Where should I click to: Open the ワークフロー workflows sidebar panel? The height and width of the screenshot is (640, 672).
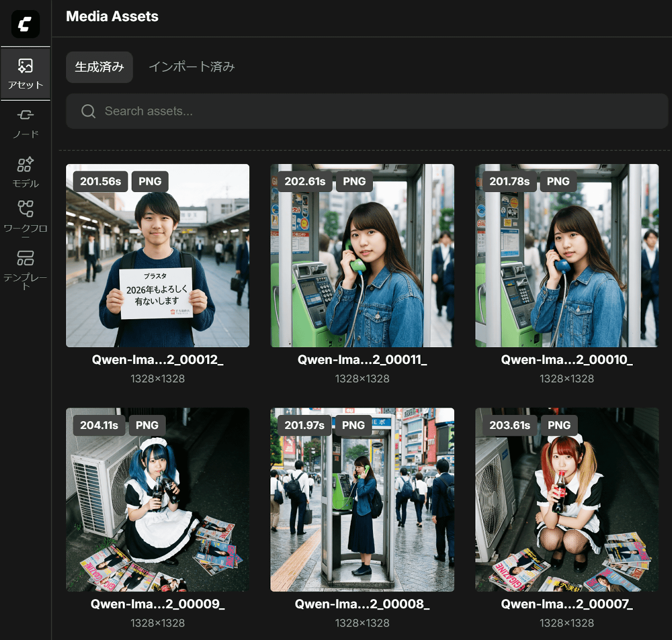[x=25, y=219]
